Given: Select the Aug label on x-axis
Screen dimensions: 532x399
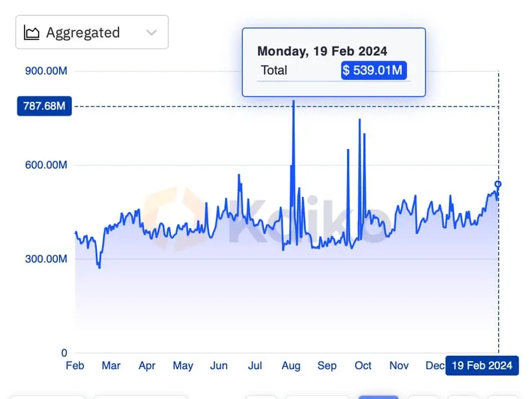Looking at the screenshot, I should tap(291, 366).
